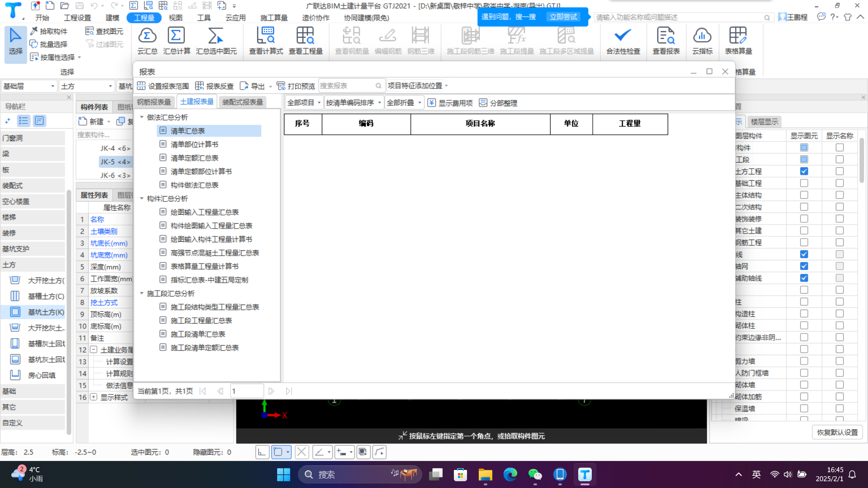The image size is (868, 488).
Task: Toggle 显示图元 checkbox for 土方工程
Action: pos(804,171)
